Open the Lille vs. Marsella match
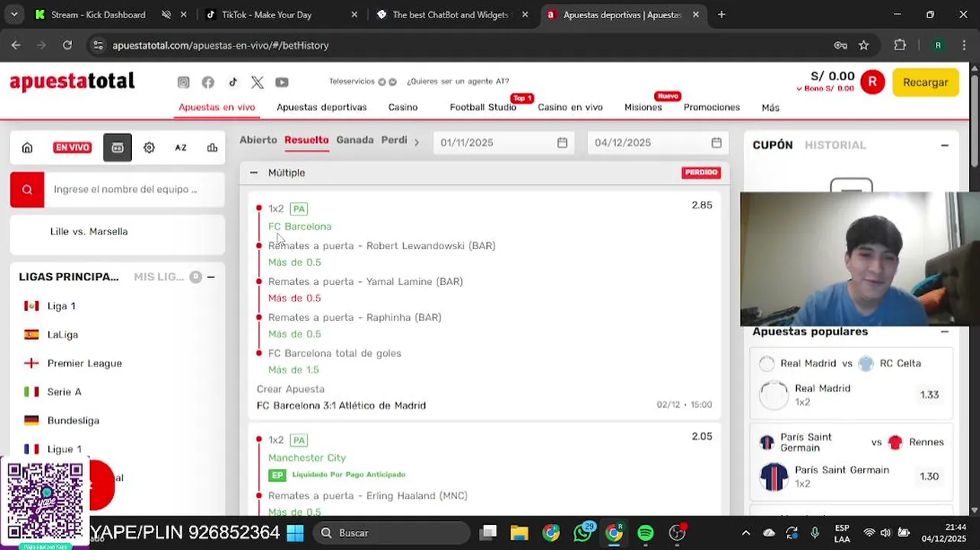 (x=89, y=231)
